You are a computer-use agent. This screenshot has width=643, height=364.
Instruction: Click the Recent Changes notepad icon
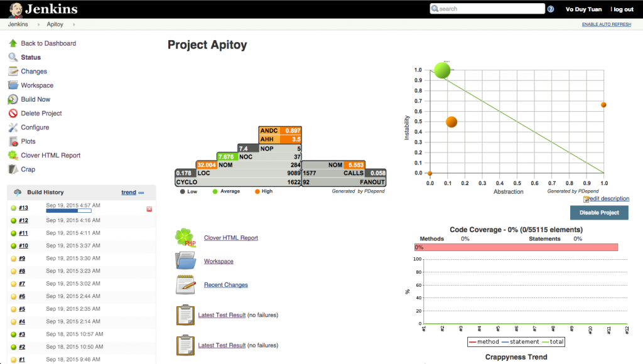coord(186,285)
